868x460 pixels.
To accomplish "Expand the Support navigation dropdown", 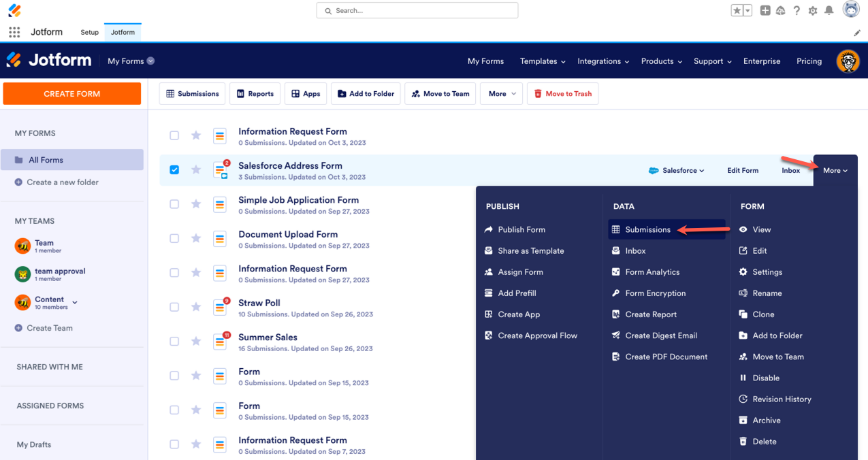I will (x=713, y=61).
